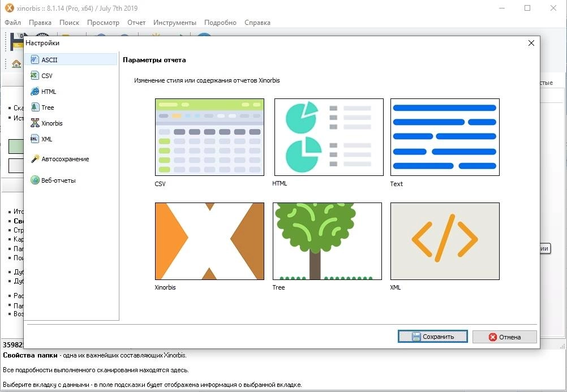Click the CSV caption under the table thumbnail
Viewport: 567px width, 392px height.
point(160,184)
